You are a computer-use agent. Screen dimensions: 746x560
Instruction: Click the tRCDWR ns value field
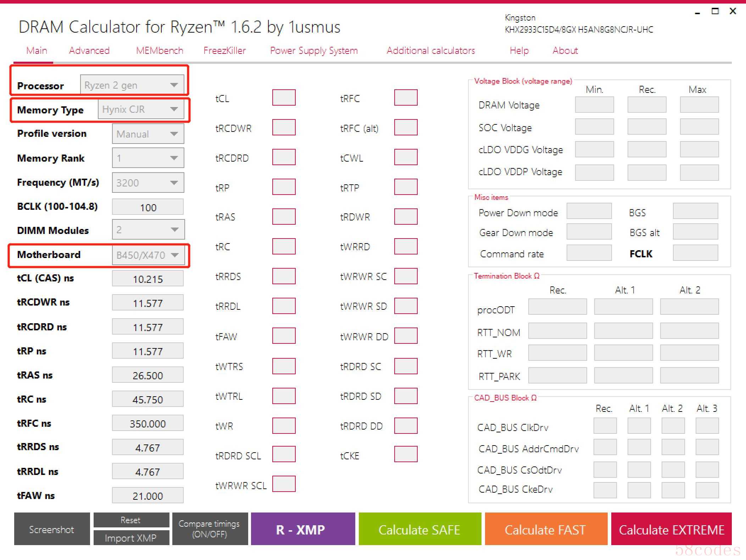click(148, 303)
